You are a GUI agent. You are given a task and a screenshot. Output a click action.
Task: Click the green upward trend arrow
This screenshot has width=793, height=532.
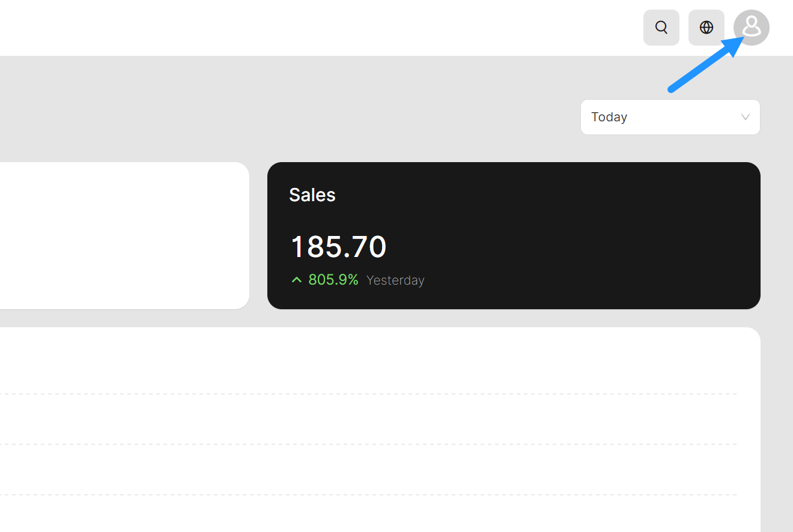click(296, 280)
